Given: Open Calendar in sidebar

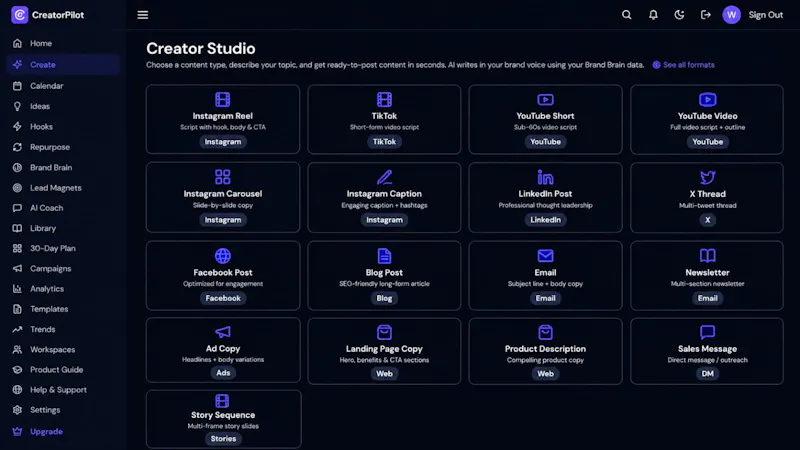Looking at the screenshot, I should (x=63, y=86).
